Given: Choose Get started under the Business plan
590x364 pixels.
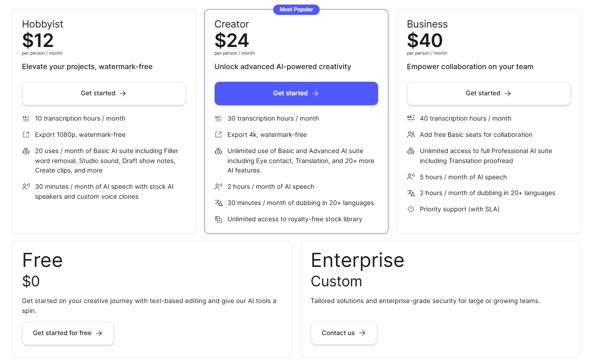Looking at the screenshot, I should 489,93.
